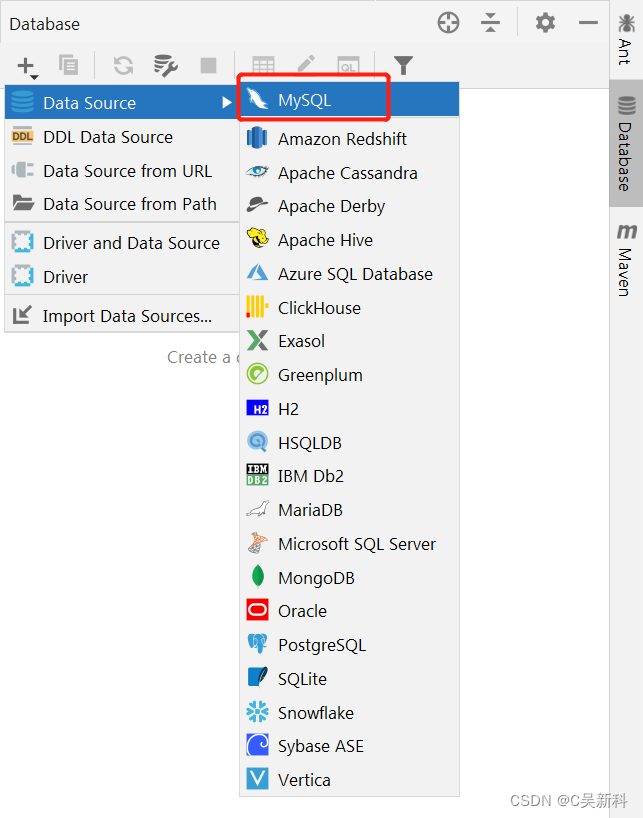
Task: Choose DDL Data Source menu item
Action: tap(122, 137)
